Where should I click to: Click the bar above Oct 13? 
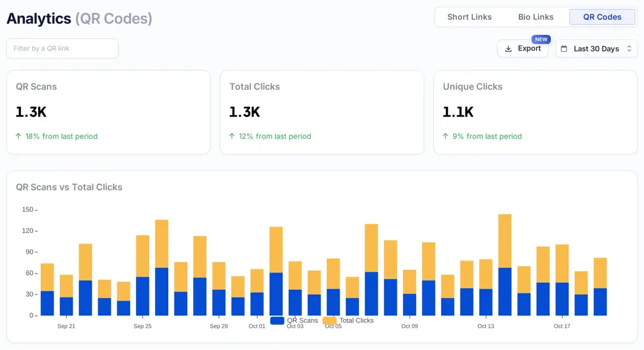point(486,287)
